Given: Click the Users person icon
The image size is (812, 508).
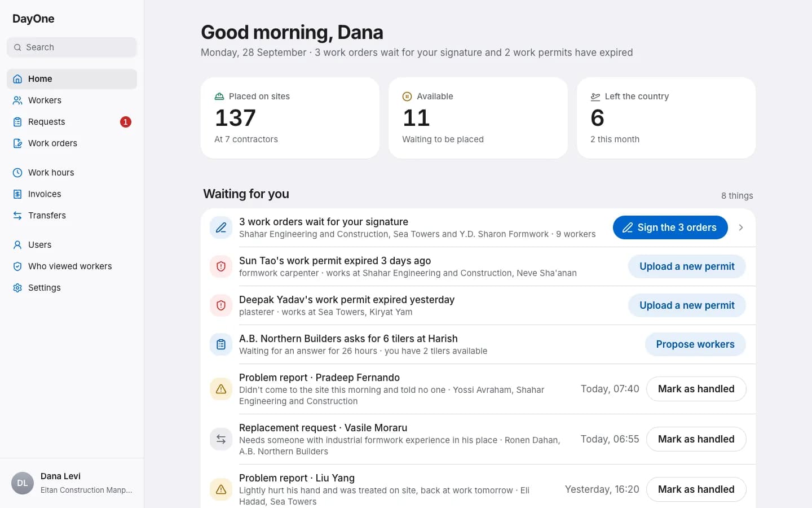Looking at the screenshot, I should (17, 245).
